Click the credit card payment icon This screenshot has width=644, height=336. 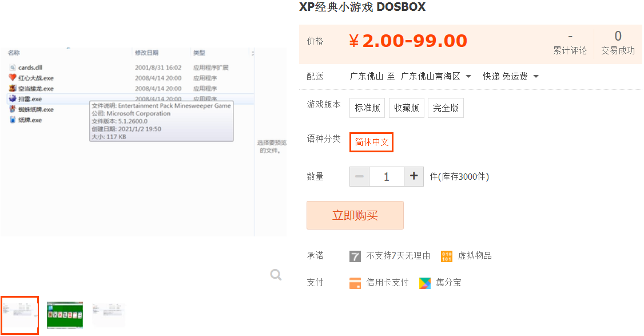[355, 283]
